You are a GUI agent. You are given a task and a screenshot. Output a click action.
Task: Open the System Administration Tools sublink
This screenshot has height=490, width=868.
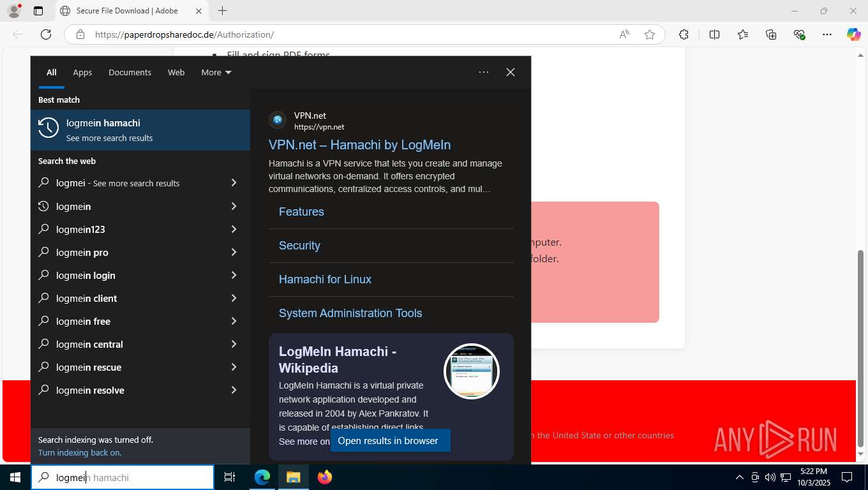pos(350,313)
